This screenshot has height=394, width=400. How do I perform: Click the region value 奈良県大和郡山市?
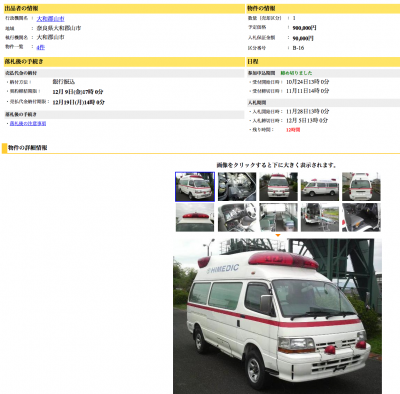59,28
